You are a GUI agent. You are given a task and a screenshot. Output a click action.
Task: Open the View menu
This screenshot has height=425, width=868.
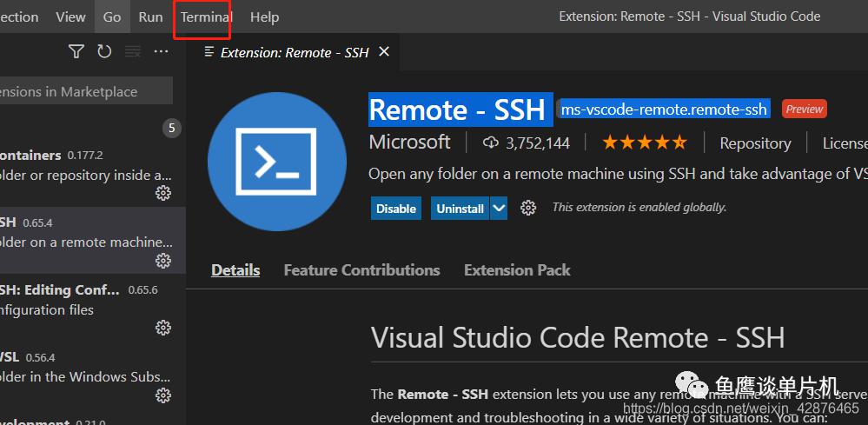tap(71, 17)
